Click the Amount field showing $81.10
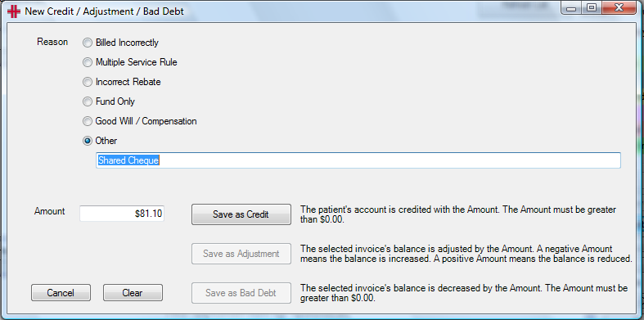This screenshot has width=644, height=320. (x=122, y=214)
